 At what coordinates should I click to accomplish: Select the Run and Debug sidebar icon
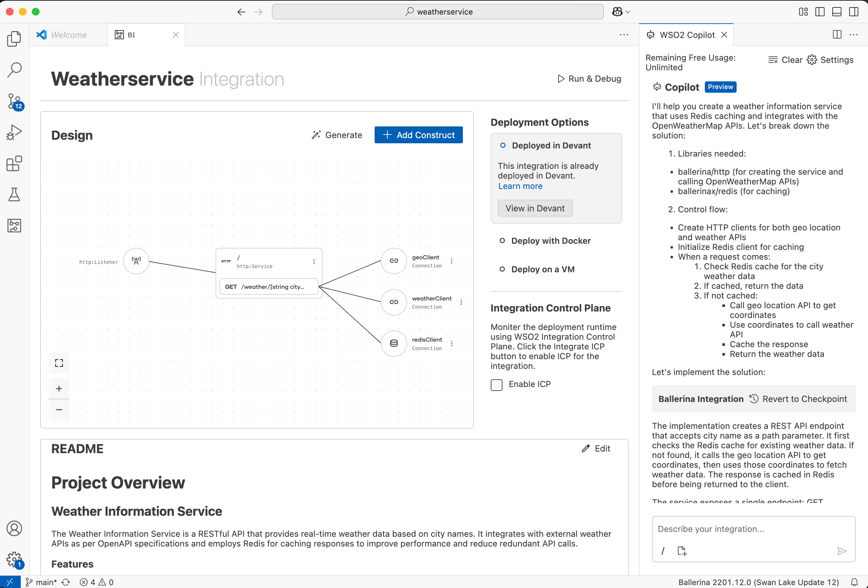[14, 132]
